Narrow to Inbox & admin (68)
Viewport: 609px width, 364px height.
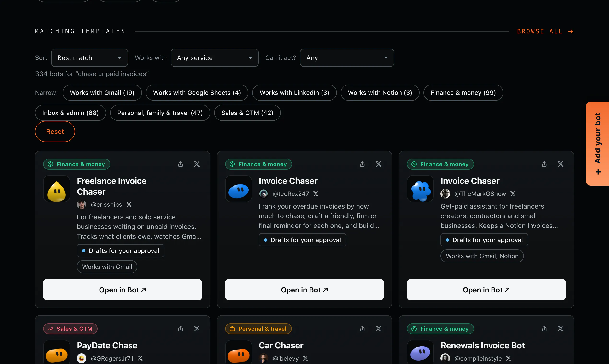(70, 113)
